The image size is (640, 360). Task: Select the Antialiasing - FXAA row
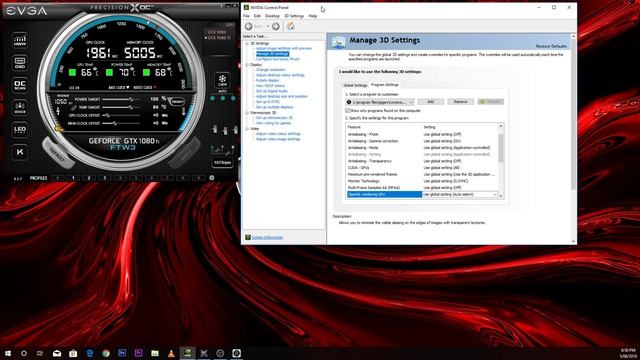click(422, 134)
